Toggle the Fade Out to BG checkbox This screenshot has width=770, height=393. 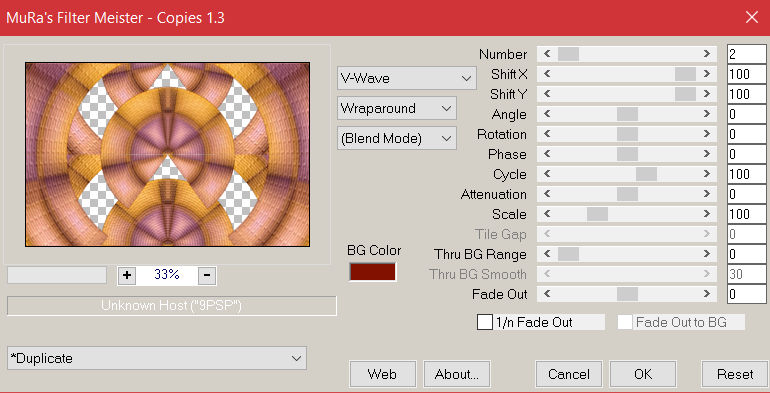click(x=625, y=323)
